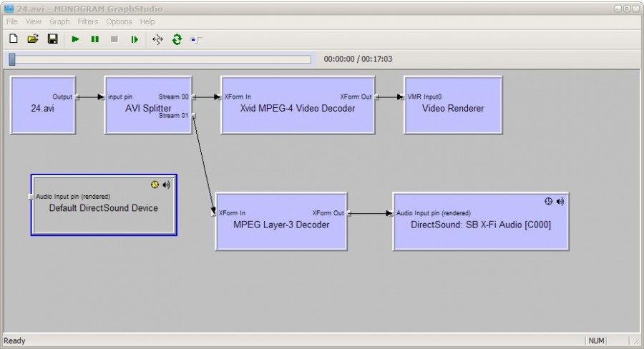Open a file with the folder icon

[32, 39]
